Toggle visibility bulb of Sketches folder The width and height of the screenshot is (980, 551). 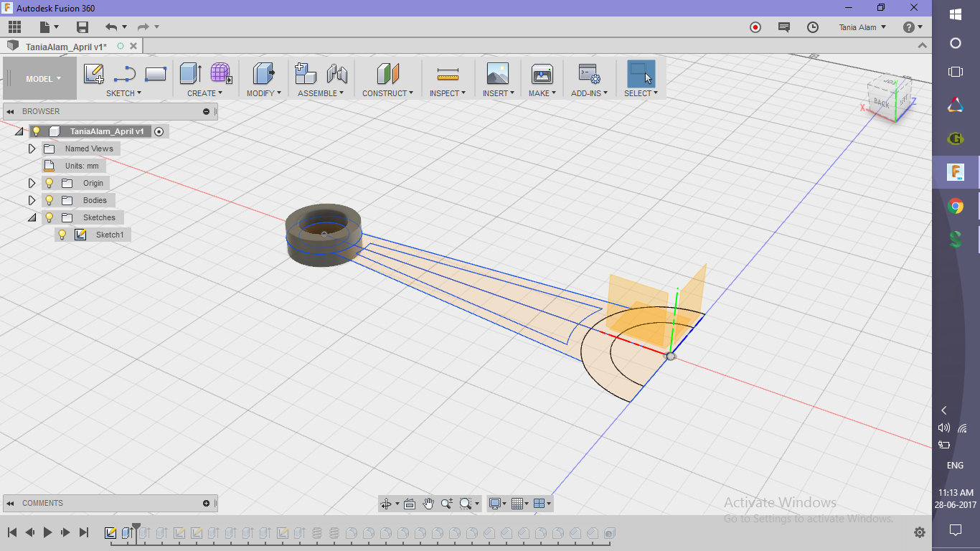[50, 217]
